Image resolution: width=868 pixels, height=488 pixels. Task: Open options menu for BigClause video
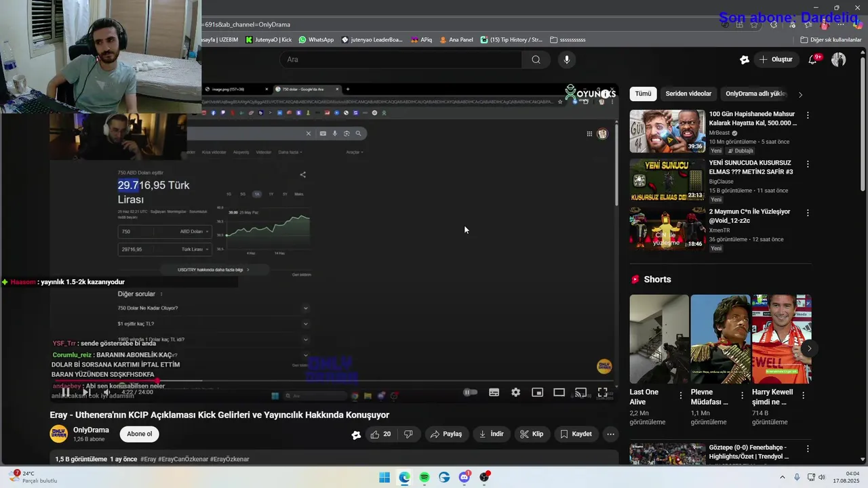point(808,164)
